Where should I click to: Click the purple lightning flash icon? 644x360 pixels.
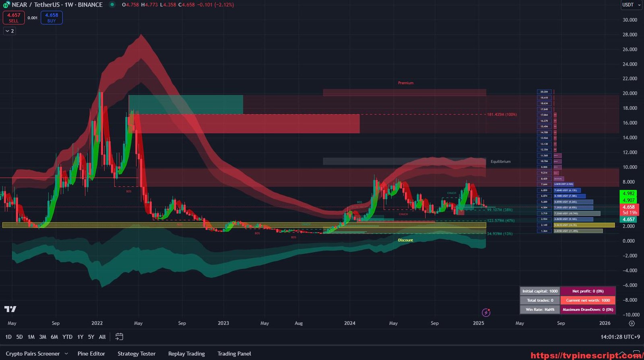486,313
